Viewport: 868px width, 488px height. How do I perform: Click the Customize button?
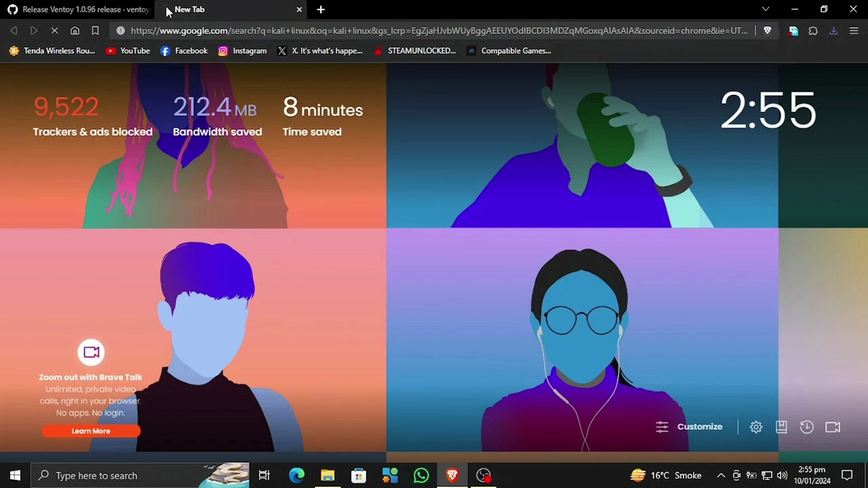point(690,427)
